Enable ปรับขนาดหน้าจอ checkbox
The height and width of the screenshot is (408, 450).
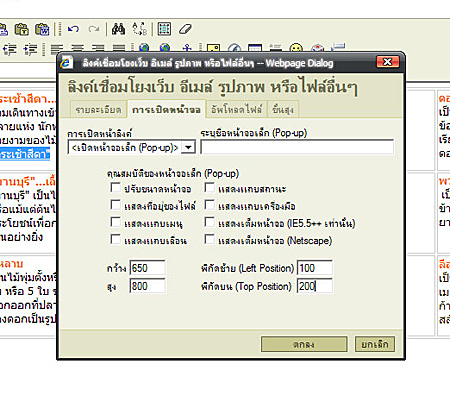pyautogui.click(x=115, y=187)
